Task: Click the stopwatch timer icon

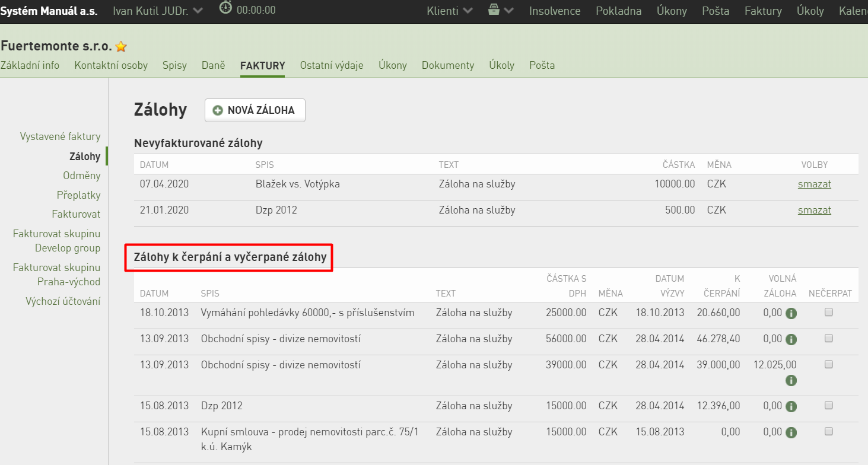Action: pyautogui.click(x=225, y=8)
